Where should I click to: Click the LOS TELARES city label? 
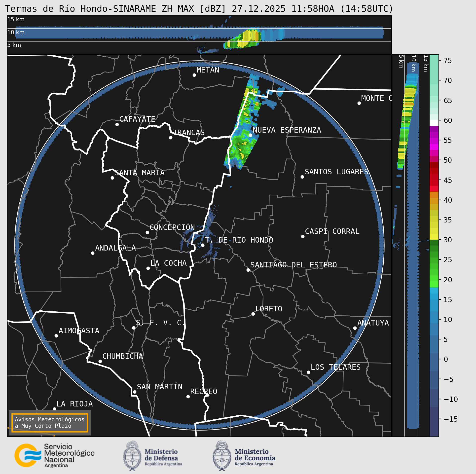coord(336,367)
